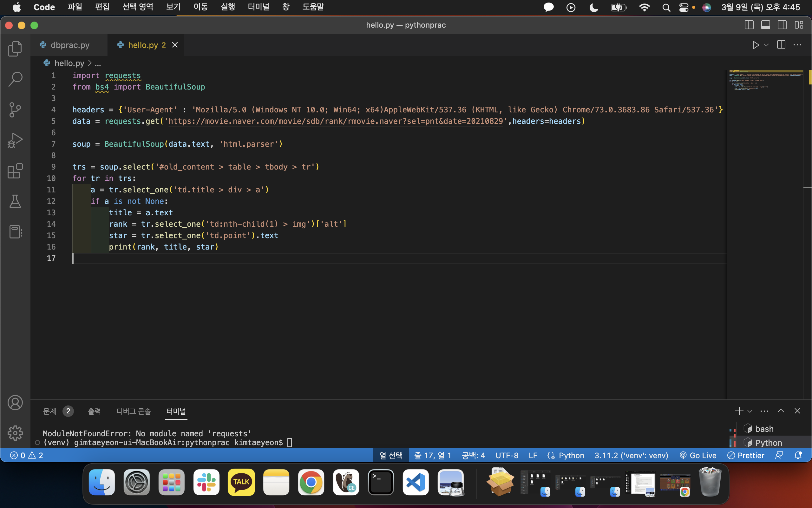Screen dimensions: 812x508
Task: Open the 파일 menu in menu bar
Action: 75,7
